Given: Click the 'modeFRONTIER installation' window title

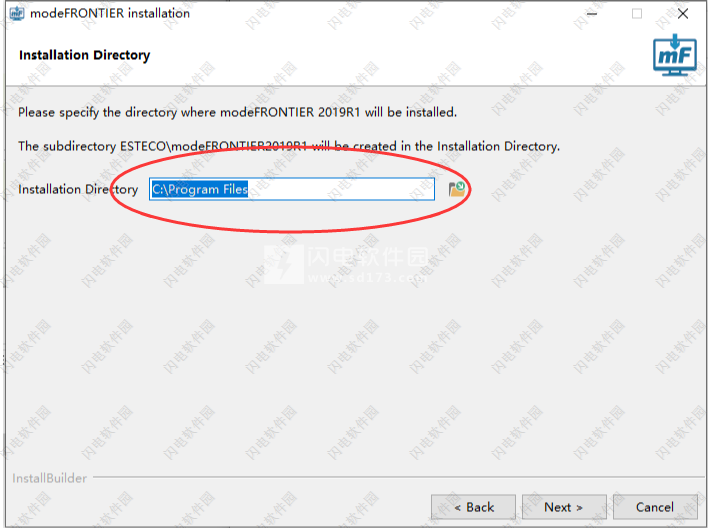Looking at the screenshot, I should pos(110,14).
